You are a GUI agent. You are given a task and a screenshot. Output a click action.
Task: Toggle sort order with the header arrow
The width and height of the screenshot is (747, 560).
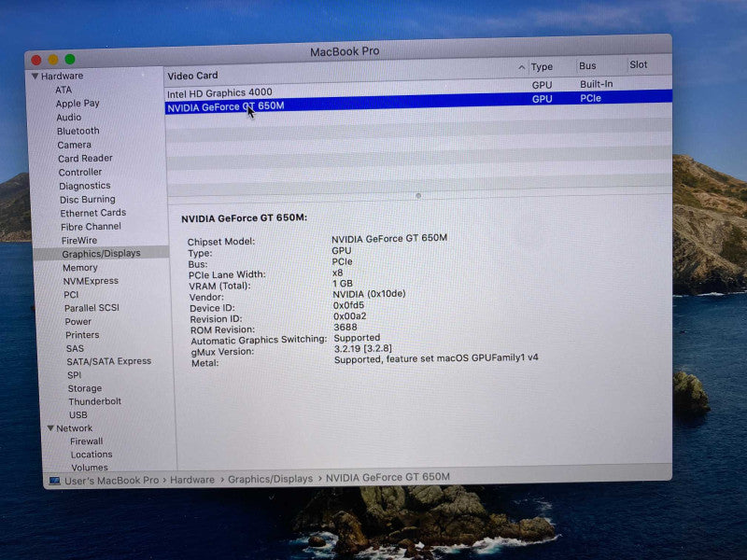[x=522, y=67]
